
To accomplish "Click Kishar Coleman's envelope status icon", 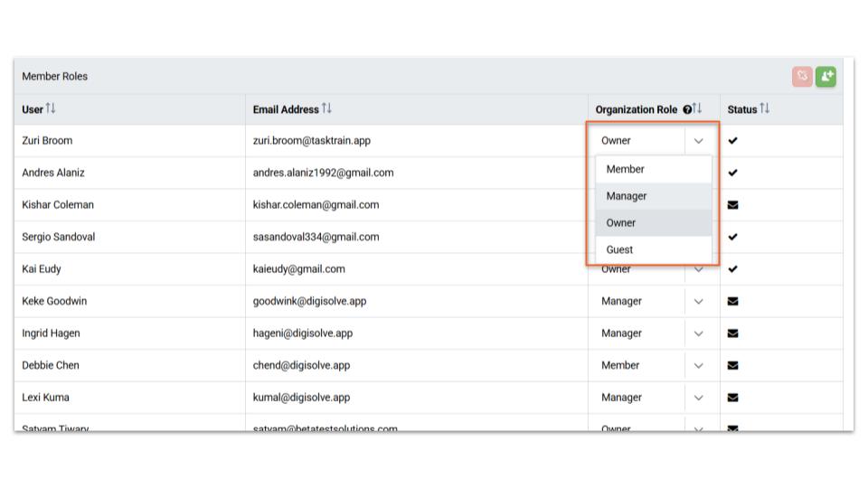I will tap(733, 205).
